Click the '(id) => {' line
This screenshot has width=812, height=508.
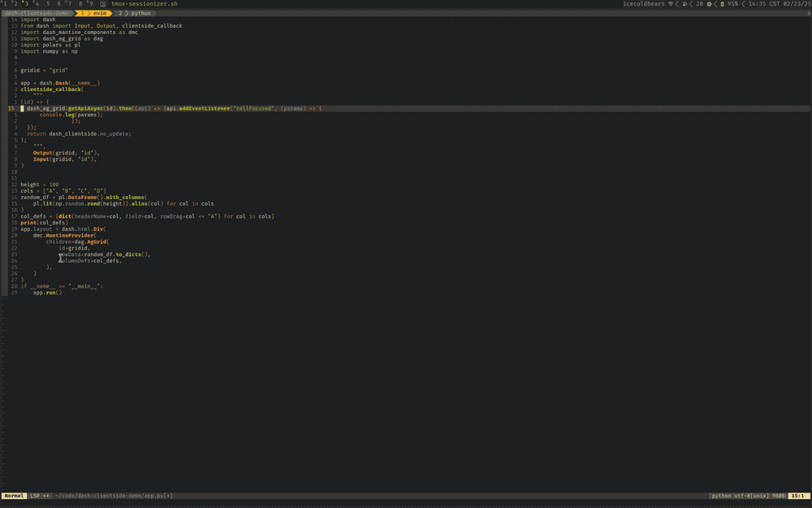point(35,102)
